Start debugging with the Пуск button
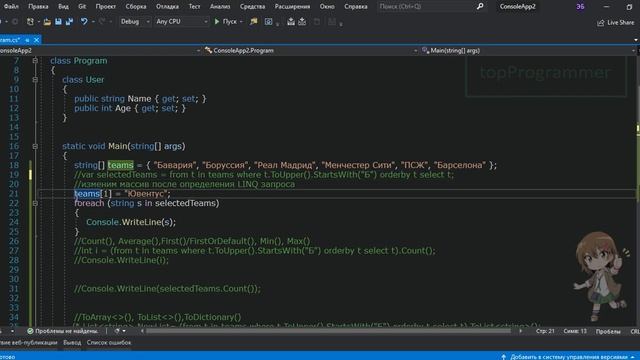 225,22
